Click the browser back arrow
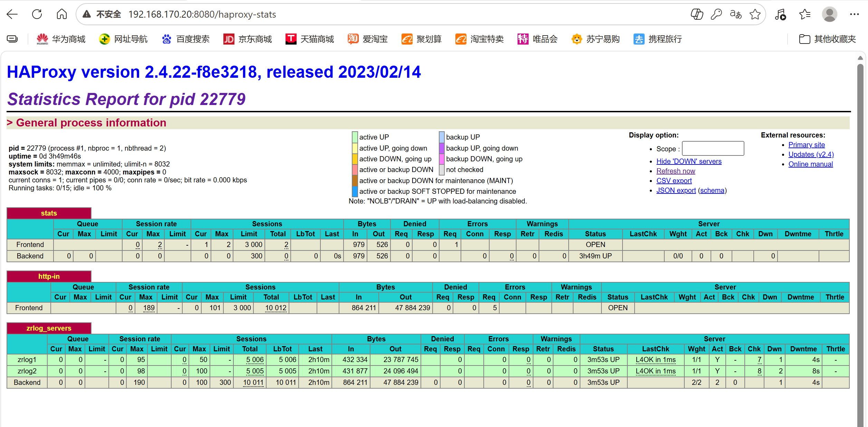 (x=12, y=14)
